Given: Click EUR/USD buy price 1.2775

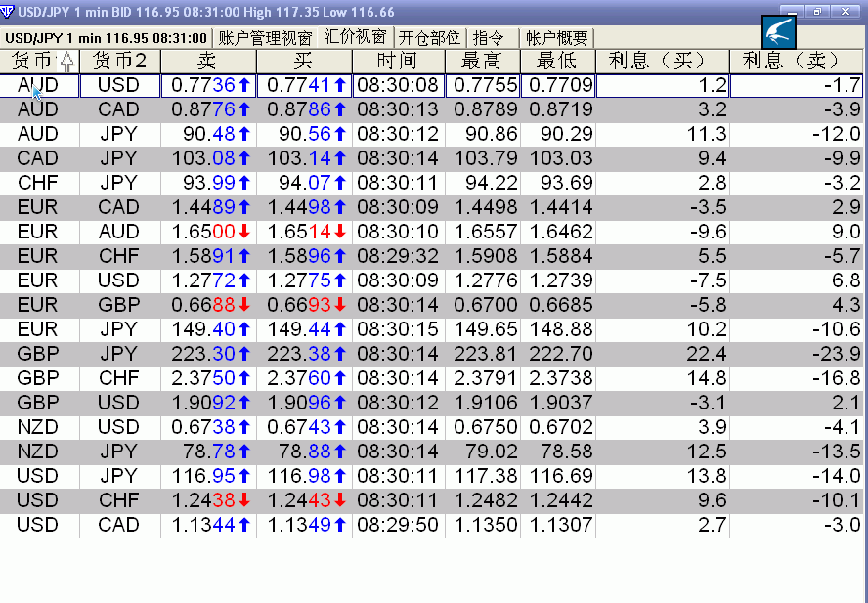Looking at the screenshot, I should click(x=299, y=280).
